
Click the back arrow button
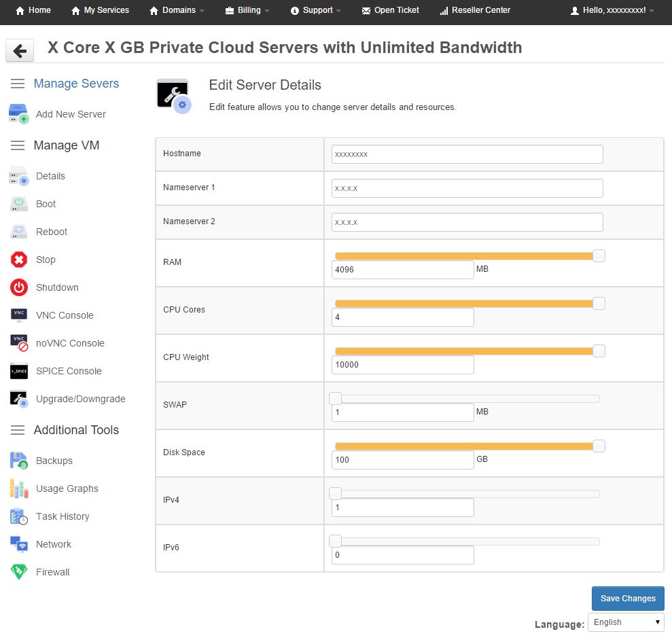[20, 50]
